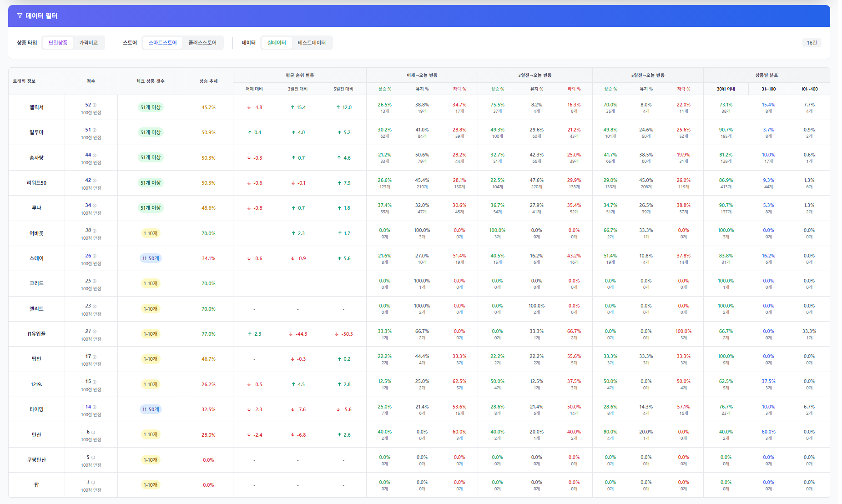Click the 31~100 distribution sub-header
Viewport: 842px width, 504px height.
769,89
